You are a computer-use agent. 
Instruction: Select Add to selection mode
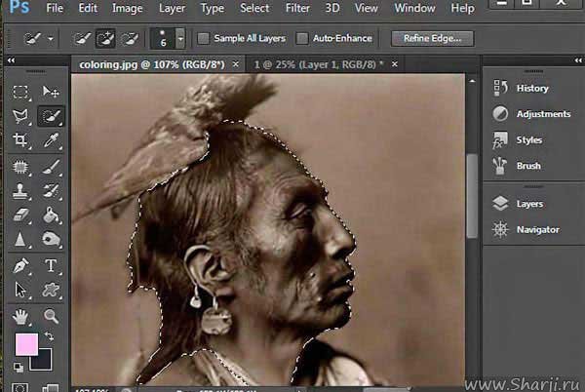pos(106,39)
